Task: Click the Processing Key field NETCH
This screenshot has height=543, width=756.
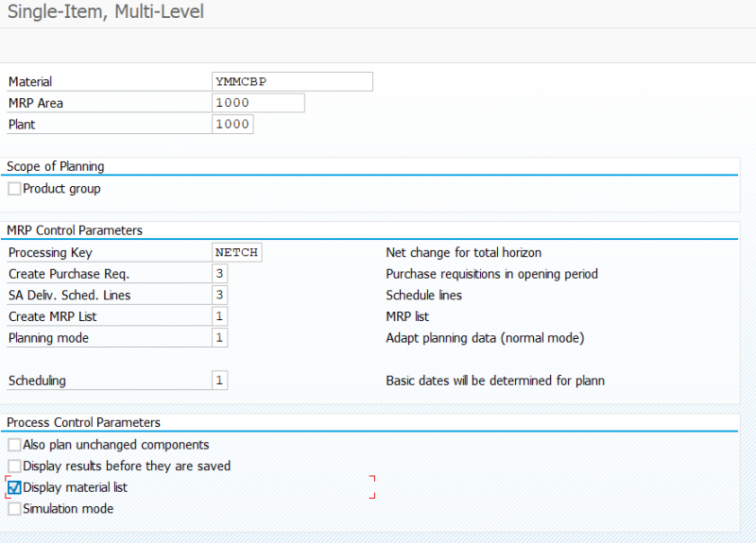Action: 237,252
